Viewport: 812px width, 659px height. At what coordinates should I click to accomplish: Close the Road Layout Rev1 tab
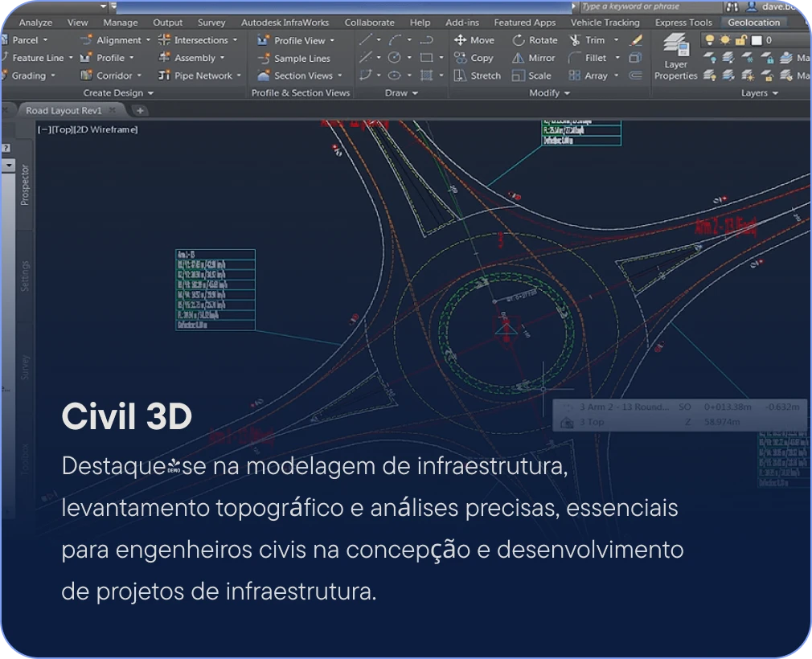(x=112, y=110)
